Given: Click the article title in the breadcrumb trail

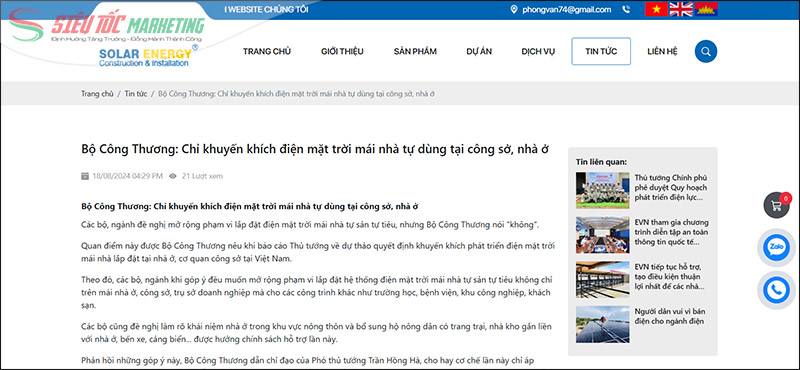Looking at the screenshot, I should click(x=296, y=94).
